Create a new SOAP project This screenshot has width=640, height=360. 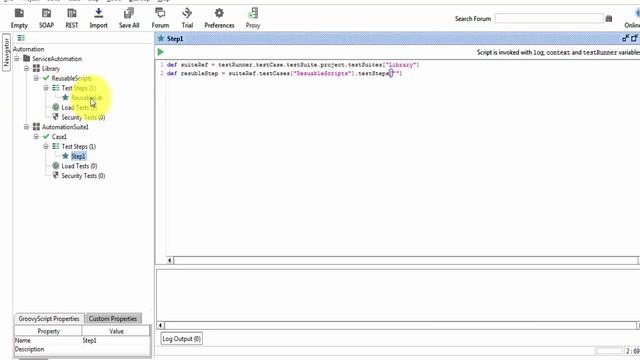coord(46,18)
